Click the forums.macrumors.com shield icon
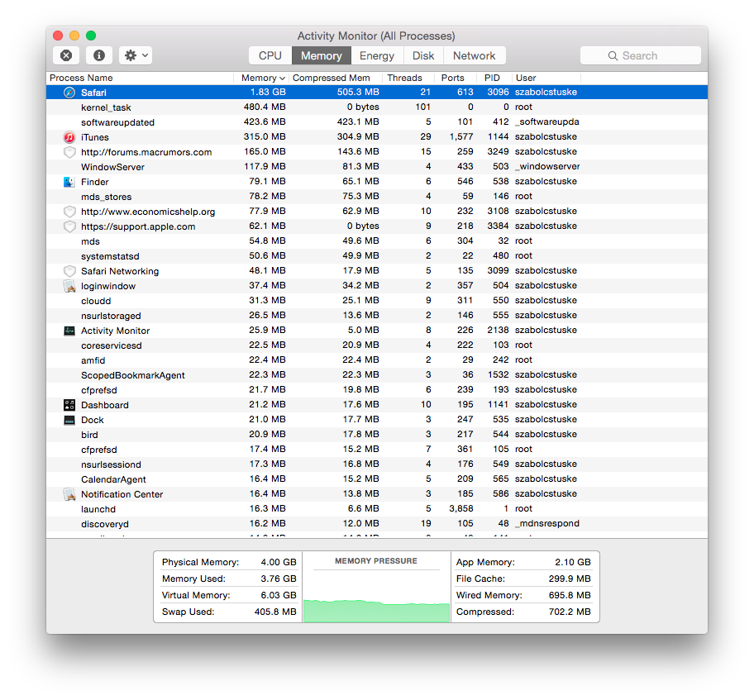The height and width of the screenshot is (700, 754). click(69, 152)
